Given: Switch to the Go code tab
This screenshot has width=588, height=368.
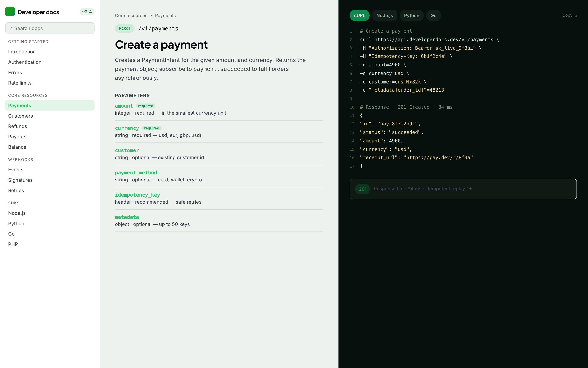Looking at the screenshot, I should click(x=433, y=15).
